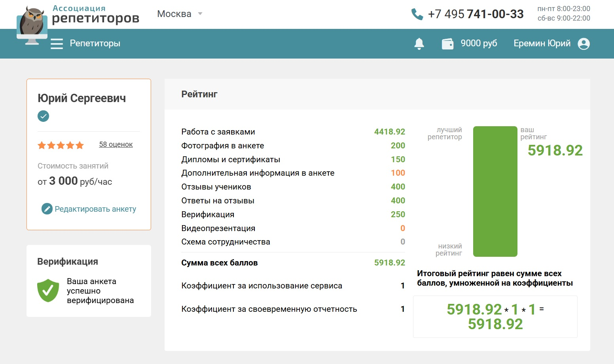Click the Ассоциация репетиторов site title
Viewport: 614px width, 364px height.
pos(95,14)
